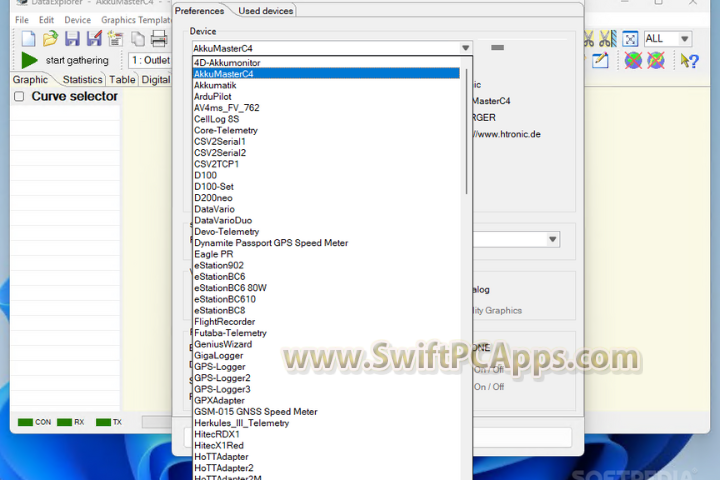Select Akkumatik from the device list

click(326, 85)
